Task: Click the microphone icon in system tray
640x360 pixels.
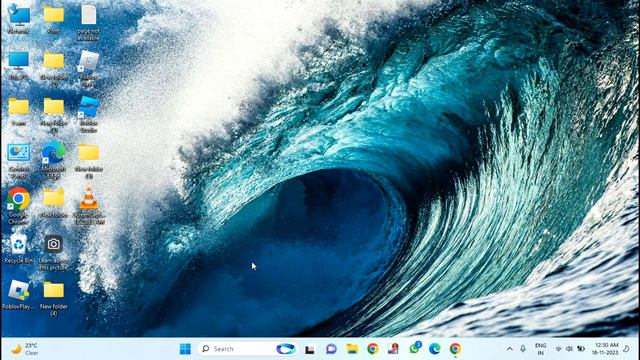Action: (523, 349)
